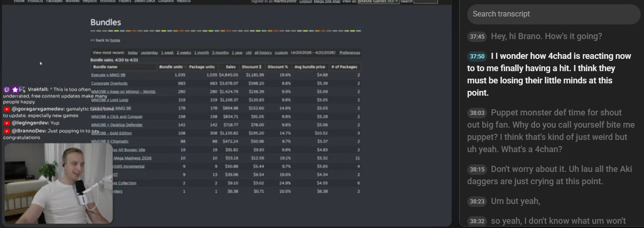Click the '24.9%' discount percentage
Viewport: 644px width, 228px height.
tap(285, 183)
